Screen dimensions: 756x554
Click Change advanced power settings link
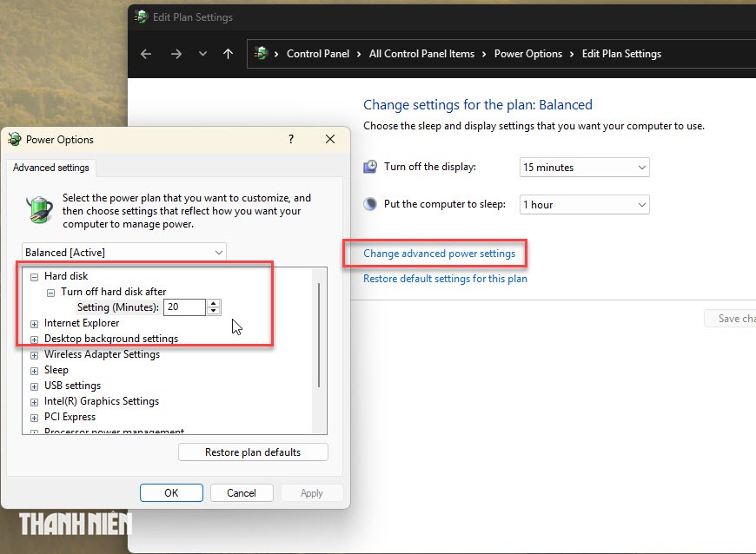point(439,254)
